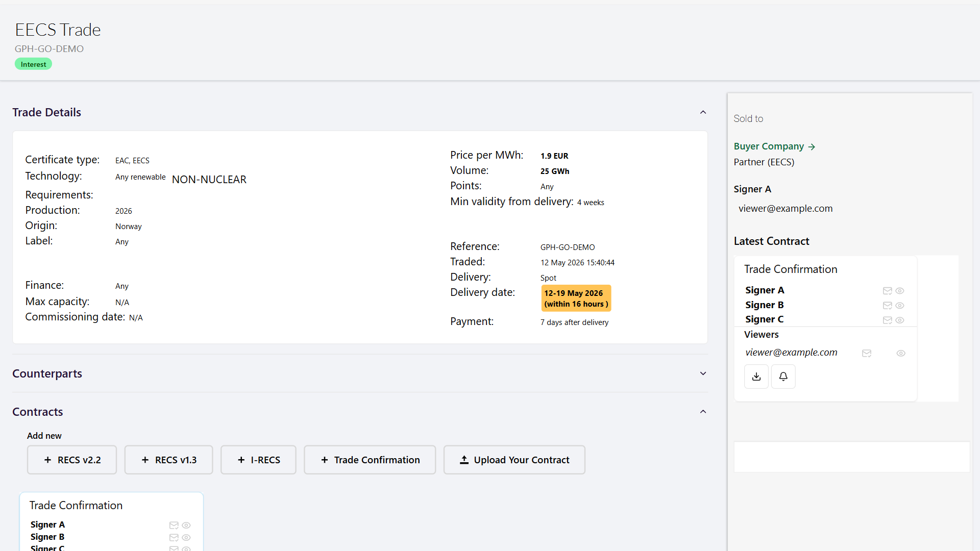Click the mail icon beside viewer@example.com in Viewers
980x551 pixels.
click(867, 353)
